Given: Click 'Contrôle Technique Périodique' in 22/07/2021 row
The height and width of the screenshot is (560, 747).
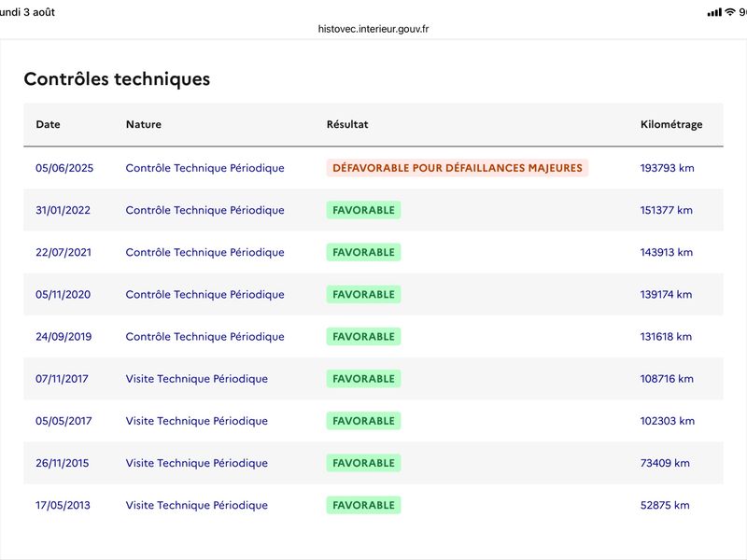Looking at the screenshot, I should coord(204,252).
